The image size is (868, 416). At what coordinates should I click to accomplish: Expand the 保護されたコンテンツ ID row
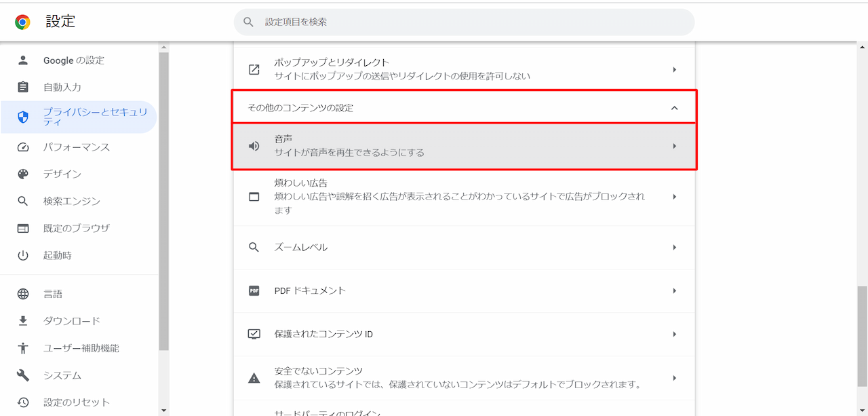[x=464, y=334]
